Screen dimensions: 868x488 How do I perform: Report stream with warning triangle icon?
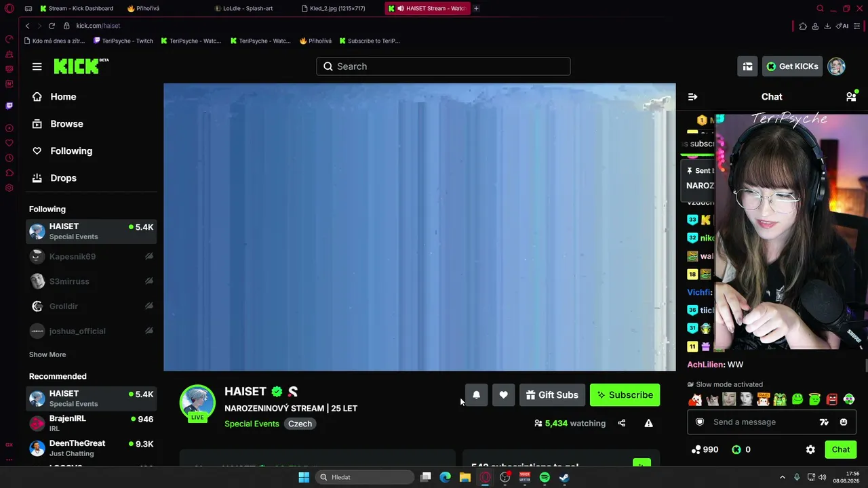pyautogui.click(x=648, y=423)
